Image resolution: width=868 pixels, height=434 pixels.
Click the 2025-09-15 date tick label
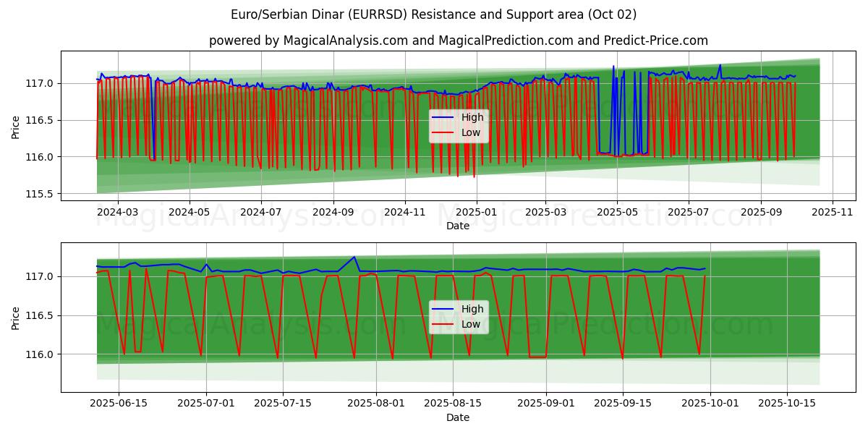click(622, 403)
